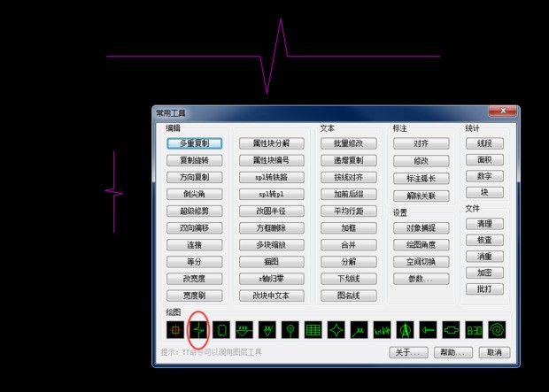This screenshot has width=549, height=392.
Task: Select the red crosshair square drawing icon
Action: [x=175, y=330]
